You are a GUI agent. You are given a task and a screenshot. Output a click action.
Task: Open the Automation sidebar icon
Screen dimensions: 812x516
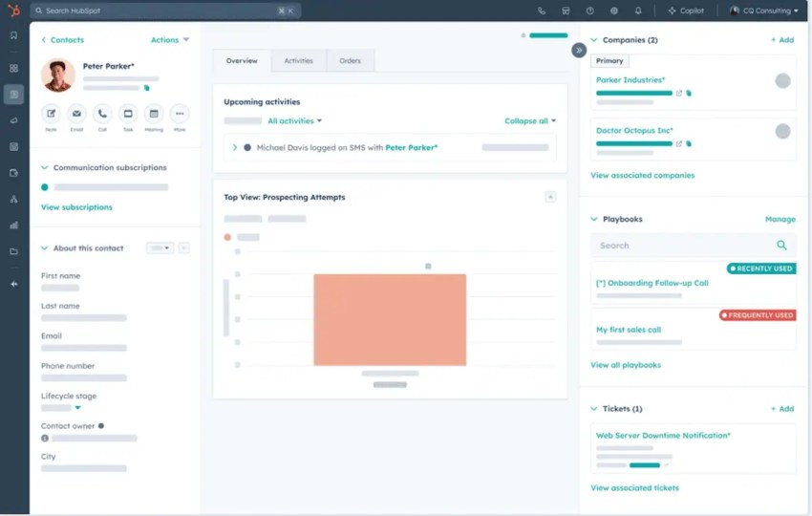(14, 199)
